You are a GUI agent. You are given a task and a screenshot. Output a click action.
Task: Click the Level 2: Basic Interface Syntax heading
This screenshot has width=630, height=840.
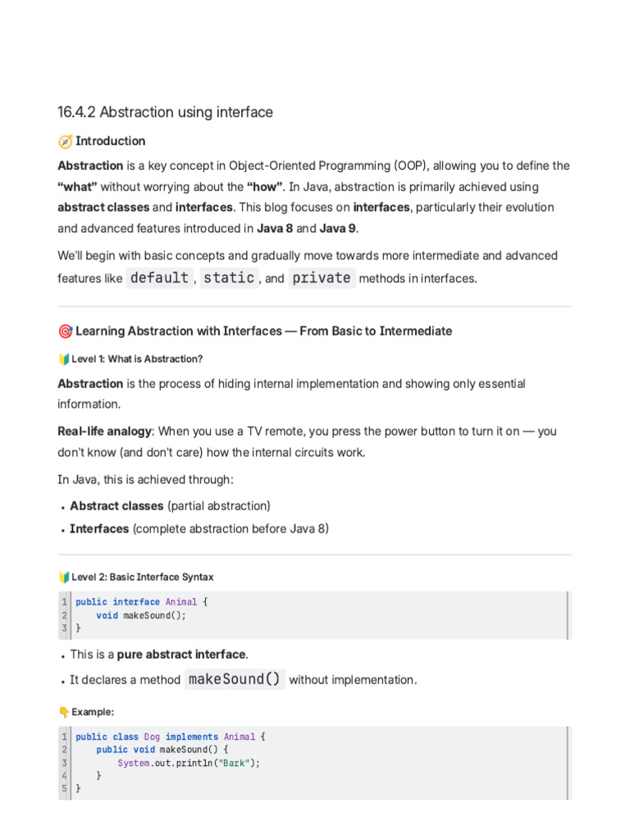pos(143,577)
